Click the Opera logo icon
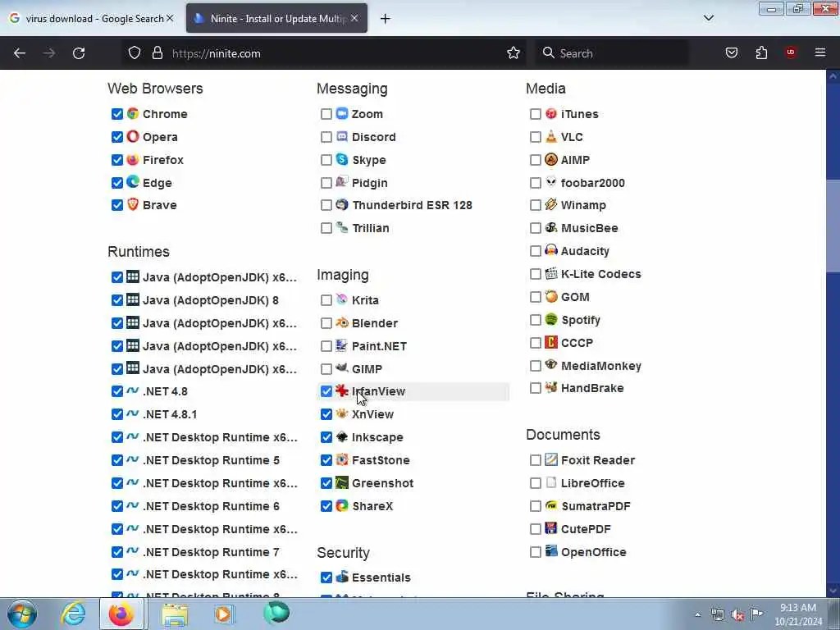 [133, 137]
